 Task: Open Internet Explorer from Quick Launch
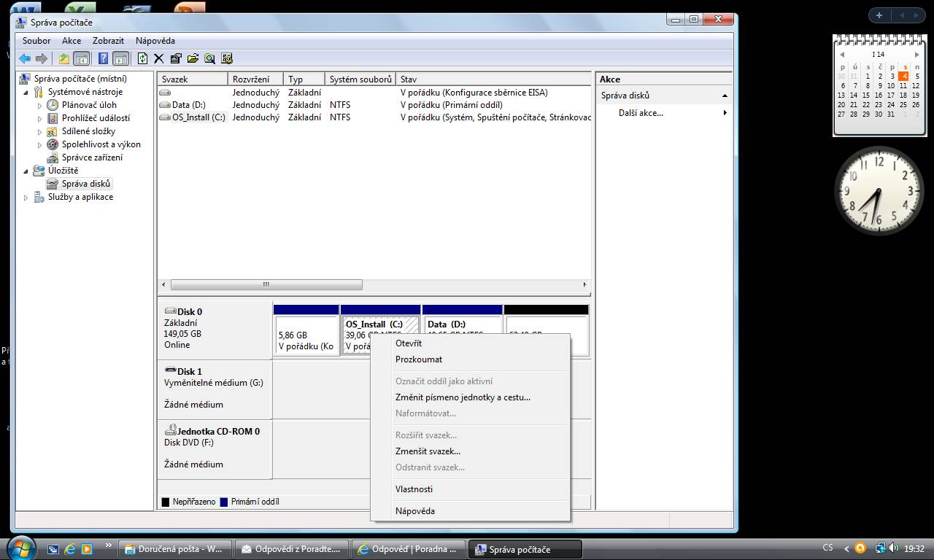click(70, 549)
